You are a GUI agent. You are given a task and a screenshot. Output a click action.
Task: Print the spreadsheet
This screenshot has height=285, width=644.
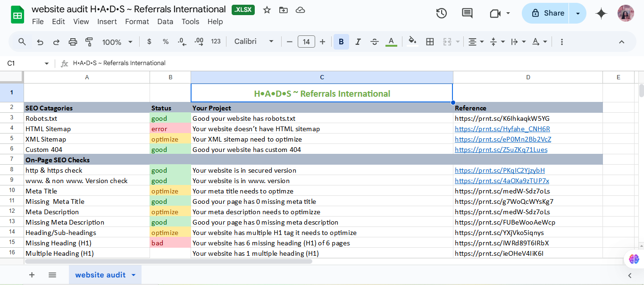(x=72, y=42)
